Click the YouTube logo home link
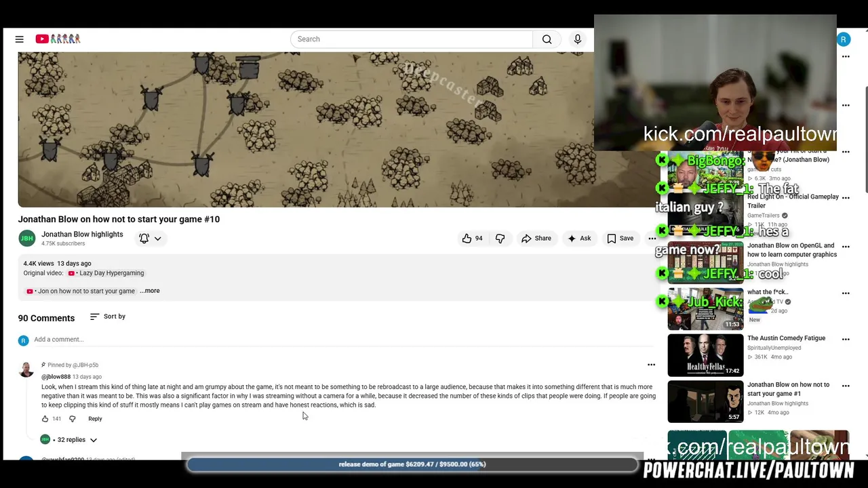Screen dimensions: 868x488 pyautogui.click(x=58, y=39)
